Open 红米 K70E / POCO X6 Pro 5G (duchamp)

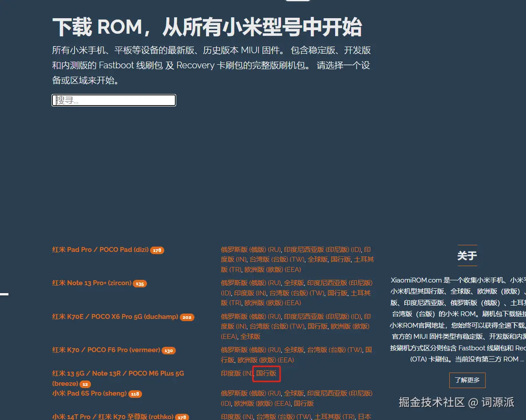click(x=115, y=317)
